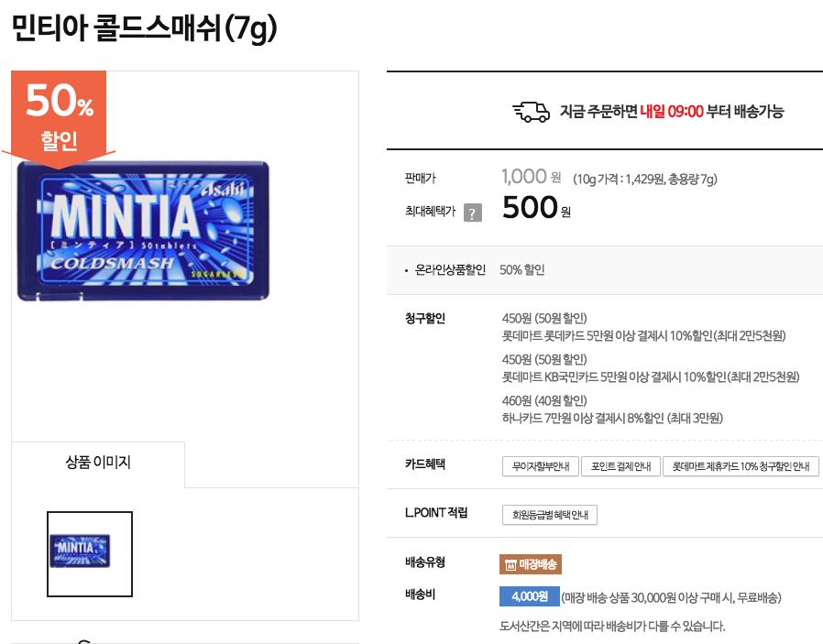The width and height of the screenshot is (823, 644).
Task: Select the 상품 이미지 tab
Action: click(98, 463)
